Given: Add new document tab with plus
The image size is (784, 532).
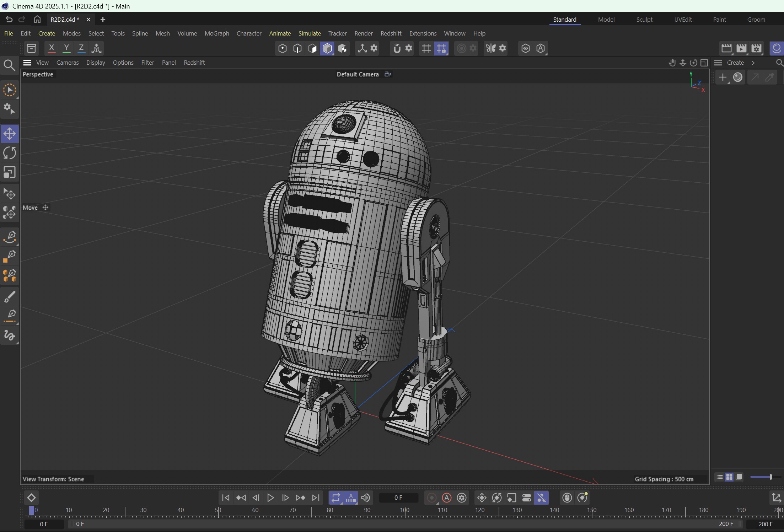Looking at the screenshot, I should pyautogui.click(x=103, y=20).
